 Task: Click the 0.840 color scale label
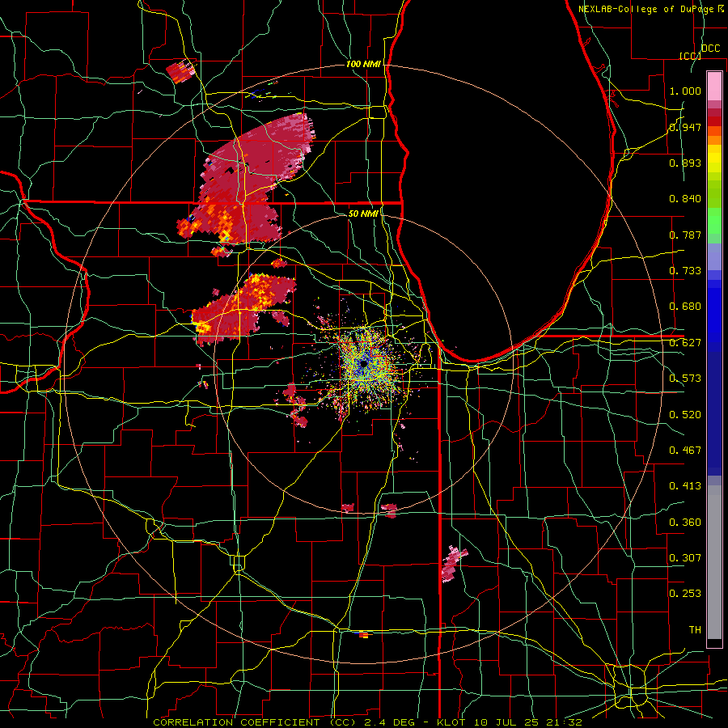coord(685,199)
